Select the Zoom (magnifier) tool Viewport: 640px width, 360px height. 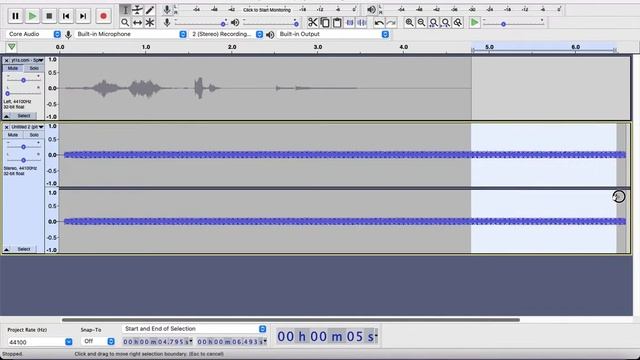tap(125, 22)
